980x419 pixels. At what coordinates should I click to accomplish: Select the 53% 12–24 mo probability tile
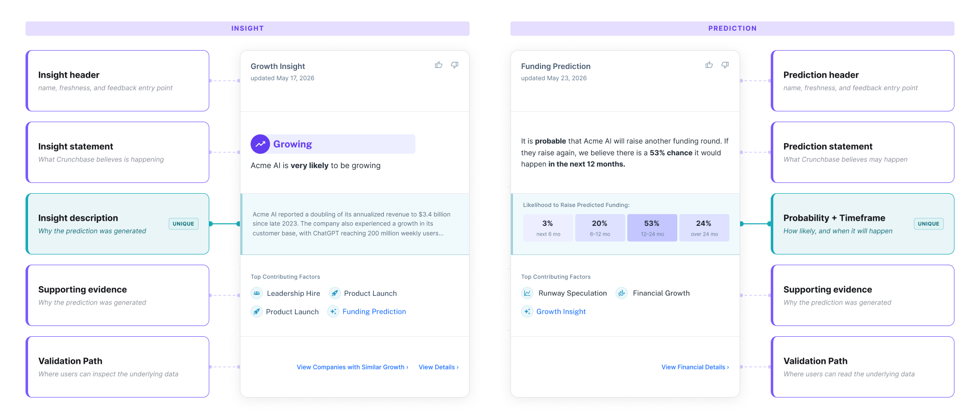pos(652,228)
